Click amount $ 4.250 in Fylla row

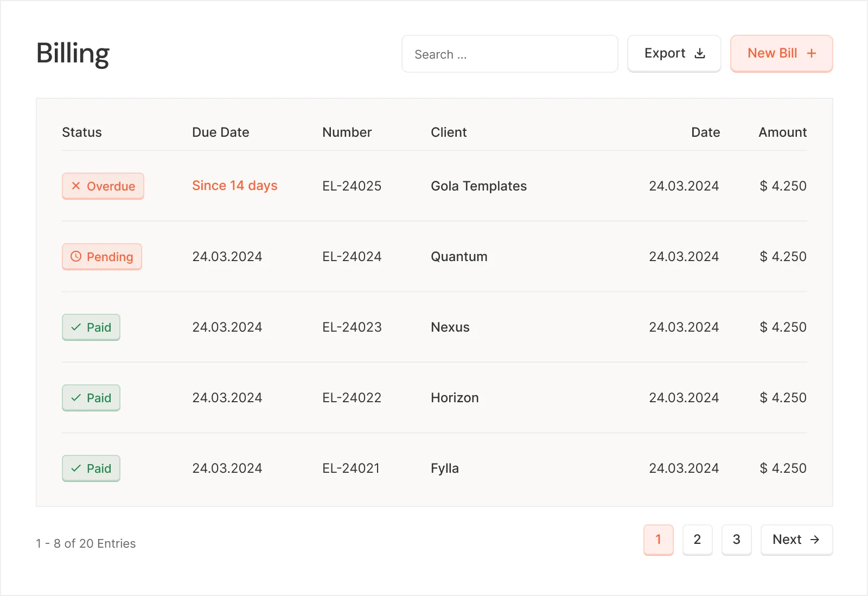point(783,468)
